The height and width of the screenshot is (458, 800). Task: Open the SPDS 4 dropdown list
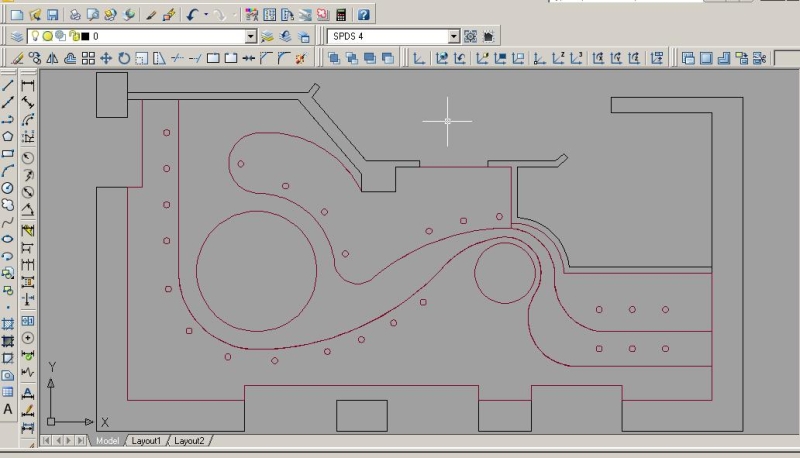point(454,36)
